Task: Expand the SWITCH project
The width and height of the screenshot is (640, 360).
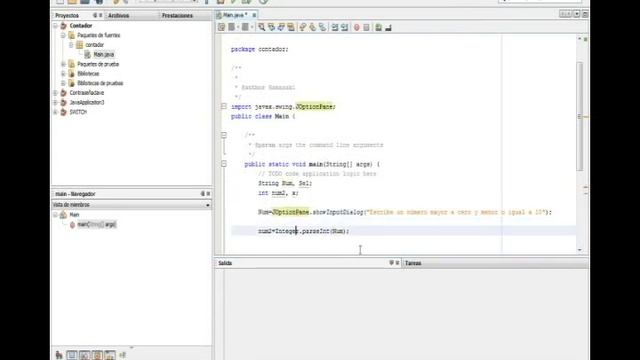Action: click(x=56, y=112)
